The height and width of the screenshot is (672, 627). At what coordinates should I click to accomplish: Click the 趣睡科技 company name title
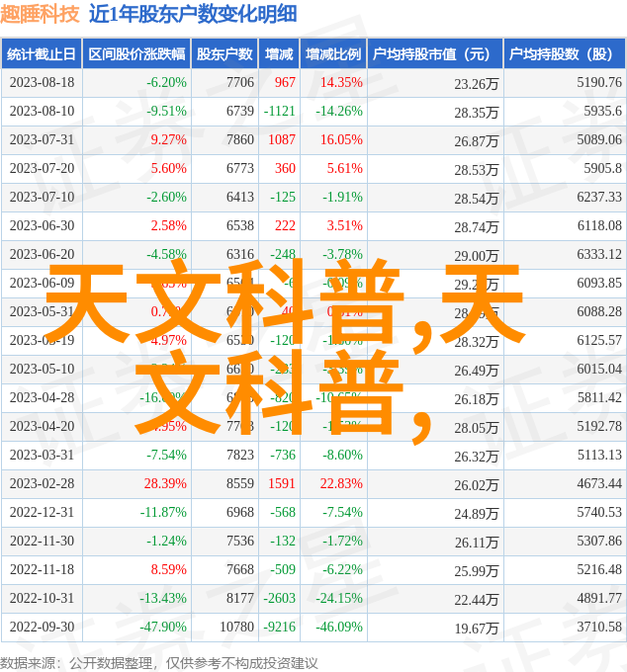40,14
